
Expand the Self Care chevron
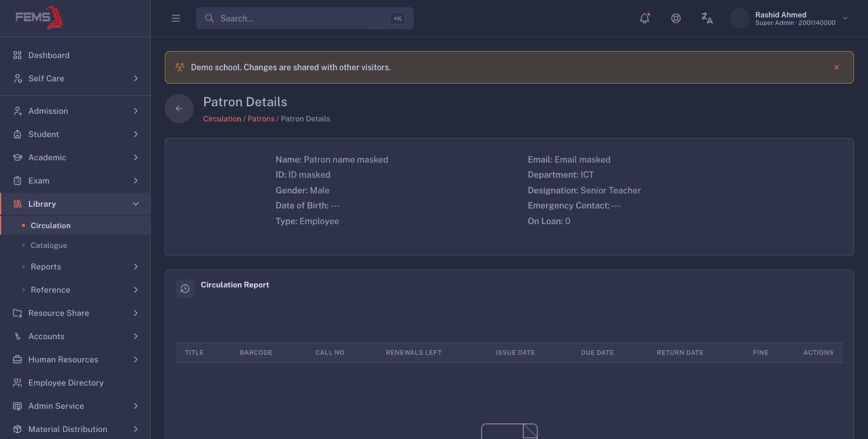tap(136, 78)
